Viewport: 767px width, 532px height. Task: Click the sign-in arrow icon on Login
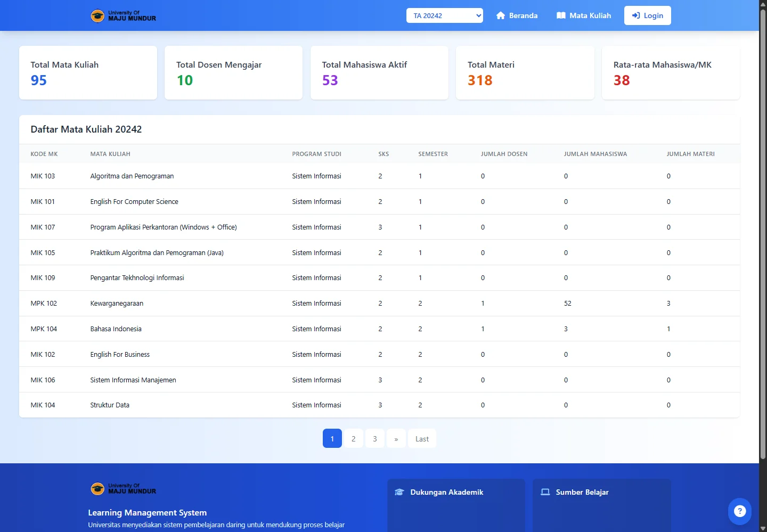click(x=636, y=15)
